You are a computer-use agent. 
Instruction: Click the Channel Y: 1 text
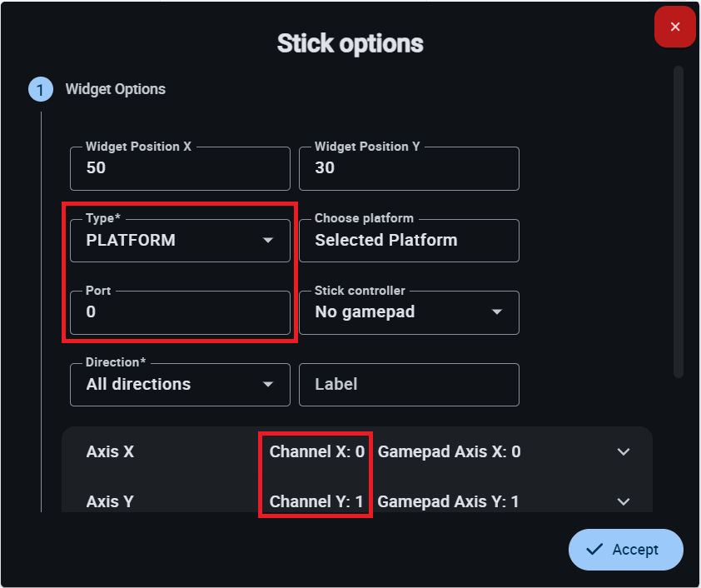[x=316, y=501]
